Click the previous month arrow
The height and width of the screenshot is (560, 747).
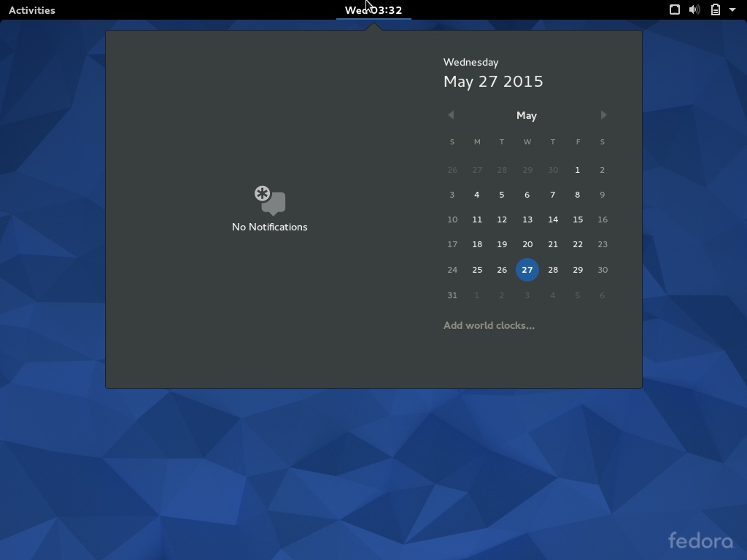451,115
